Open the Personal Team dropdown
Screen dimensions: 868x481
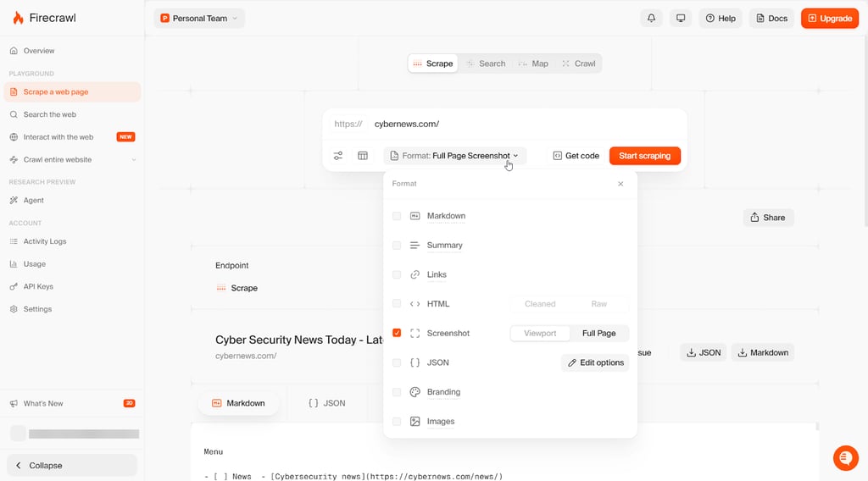pyautogui.click(x=199, y=19)
